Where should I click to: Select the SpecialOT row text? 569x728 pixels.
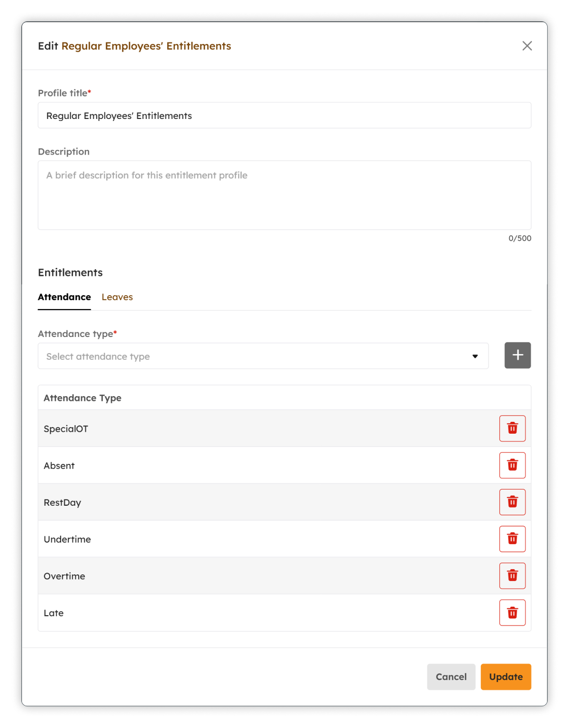(x=66, y=429)
